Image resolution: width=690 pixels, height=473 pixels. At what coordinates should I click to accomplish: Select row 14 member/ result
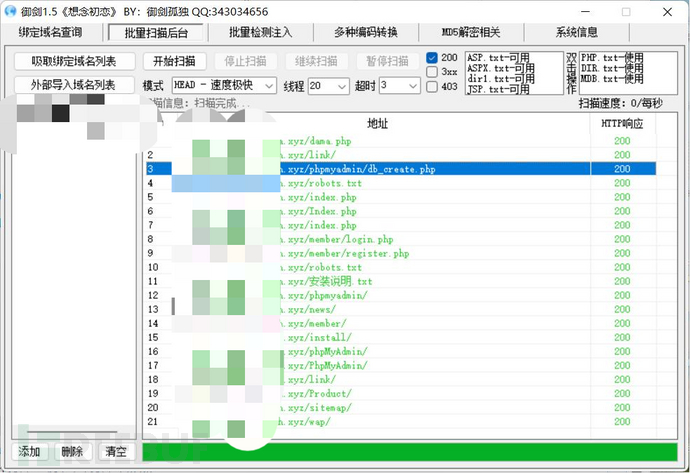(401, 323)
